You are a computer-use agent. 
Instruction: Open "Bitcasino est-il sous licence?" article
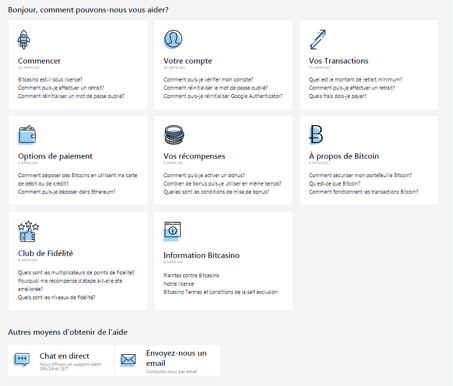coord(50,80)
